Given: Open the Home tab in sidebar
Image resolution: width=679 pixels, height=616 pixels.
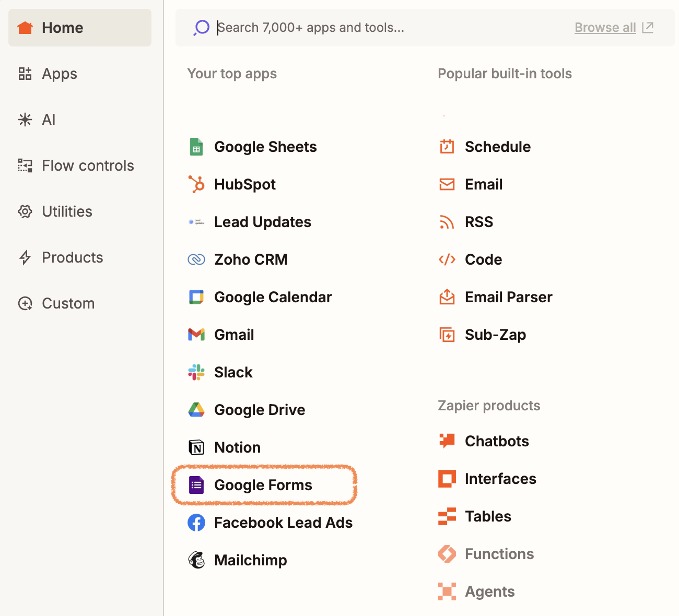Looking at the screenshot, I should (x=80, y=28).
